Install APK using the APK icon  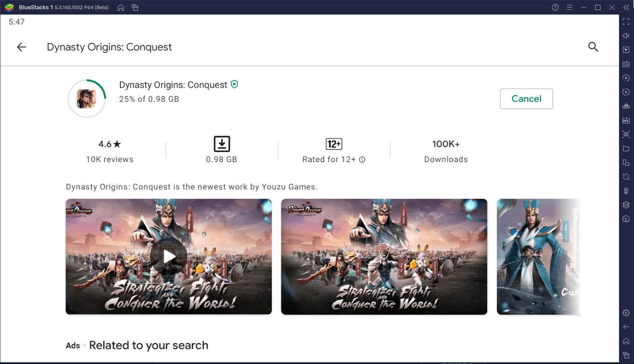(626, 120)
